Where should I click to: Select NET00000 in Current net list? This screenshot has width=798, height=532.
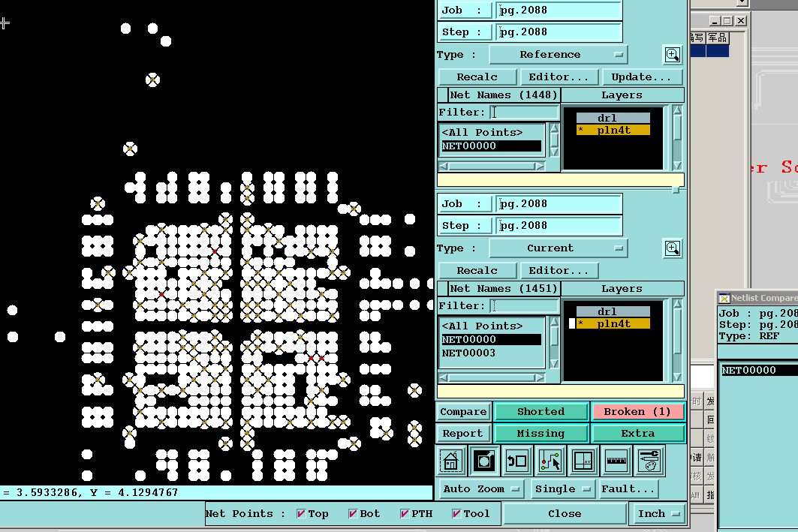pos(491,340)
